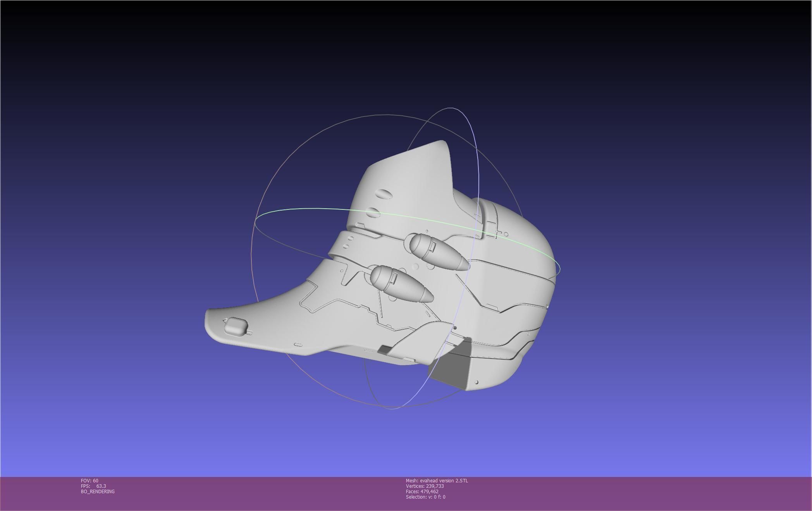Click the Selection: v: 0 f: 0 text
Viewport: 812px width, 511px height.
coord(425,497)
